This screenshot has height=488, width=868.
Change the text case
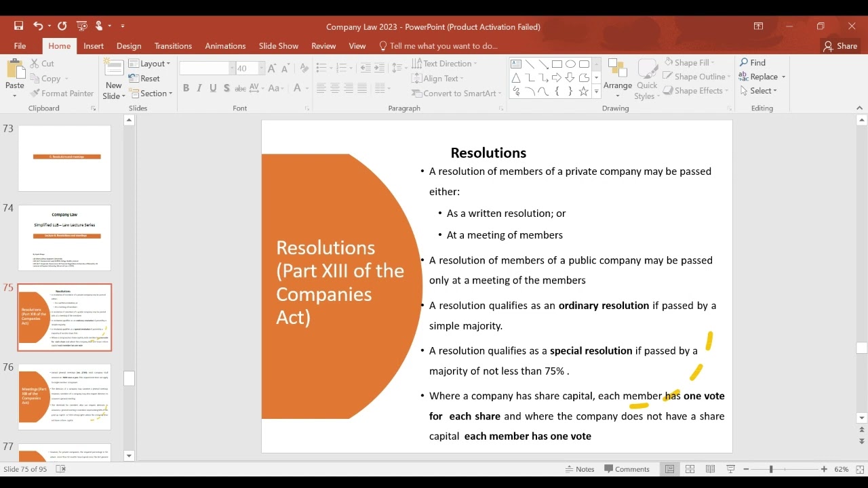point(276,88)
